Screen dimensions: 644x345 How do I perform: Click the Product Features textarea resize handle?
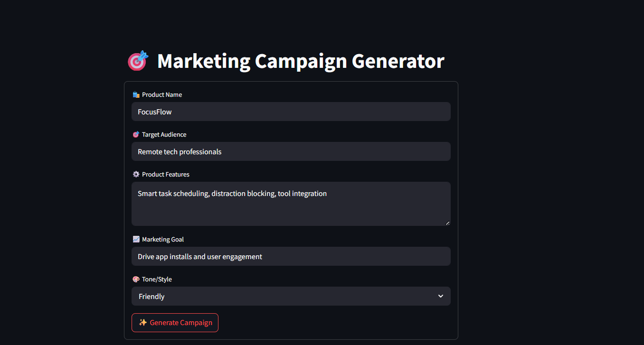[447, 223]
